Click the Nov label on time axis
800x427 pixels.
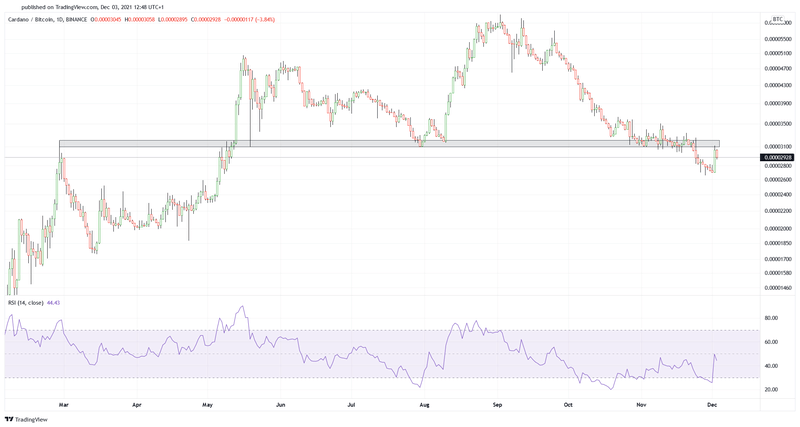(641, 405)
